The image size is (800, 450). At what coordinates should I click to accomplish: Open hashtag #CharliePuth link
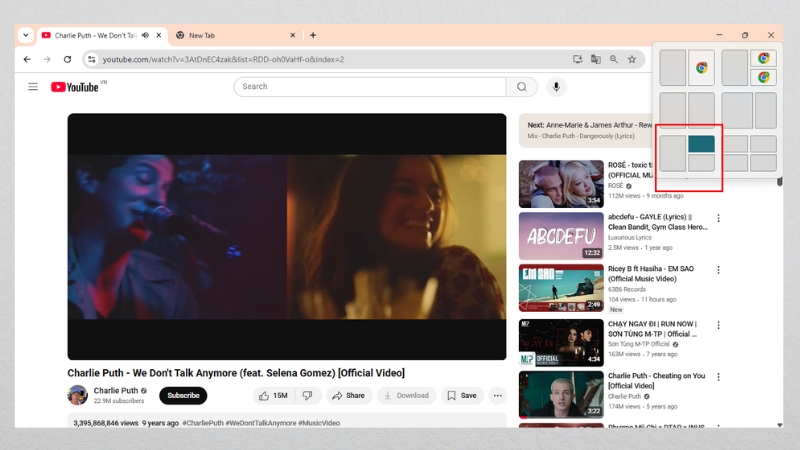pyautogui.click(x=203, y=423)
